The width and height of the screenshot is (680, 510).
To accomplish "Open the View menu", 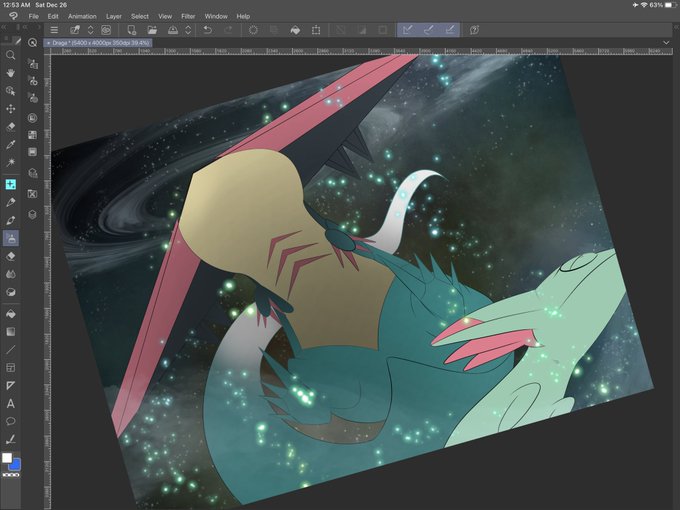I will [x=165, y=16].
